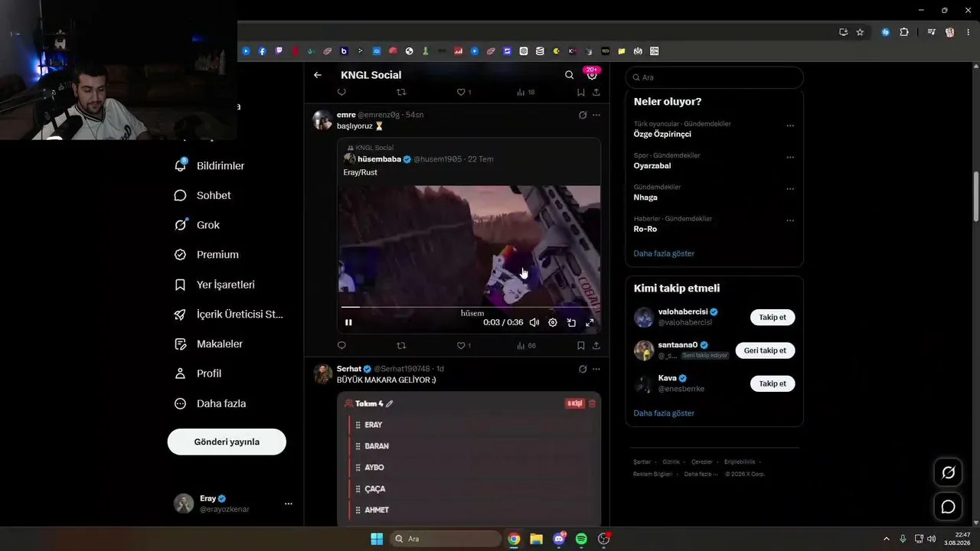Pause the Eray/Rust video

tap(348, 323)
